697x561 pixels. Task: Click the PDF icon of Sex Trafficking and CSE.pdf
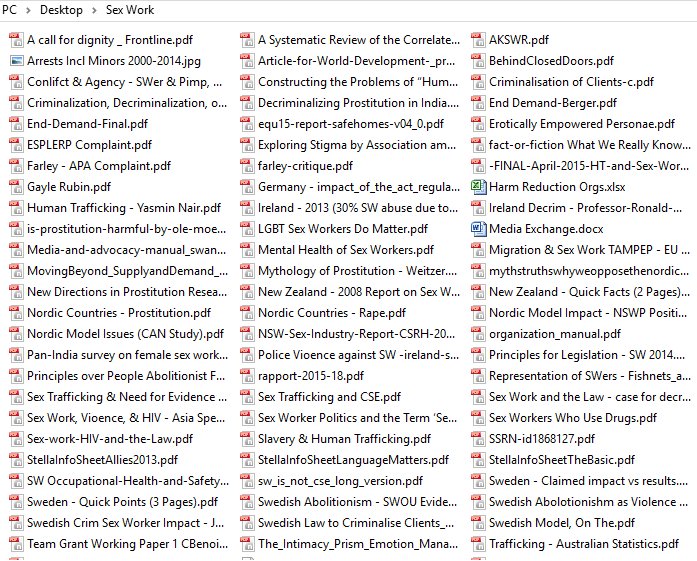click(247, 397)
